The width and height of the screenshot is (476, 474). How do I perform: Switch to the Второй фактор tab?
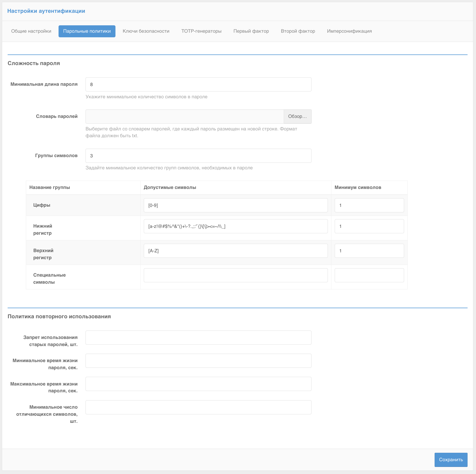[298, 31]
